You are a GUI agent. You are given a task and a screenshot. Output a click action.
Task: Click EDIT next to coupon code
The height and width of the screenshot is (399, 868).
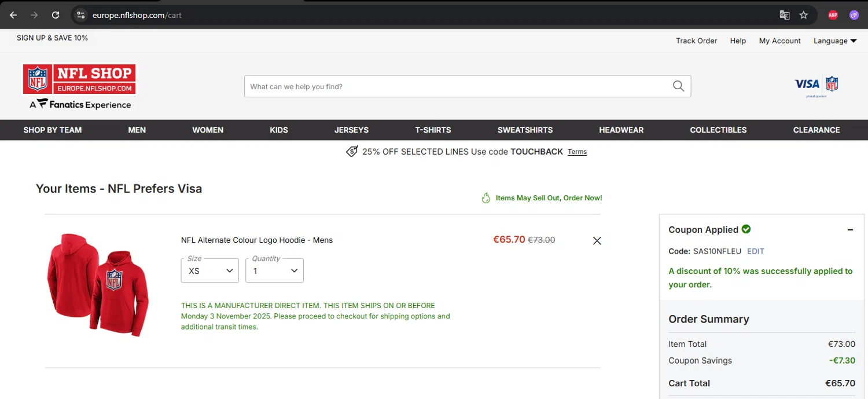coord(755,251)
